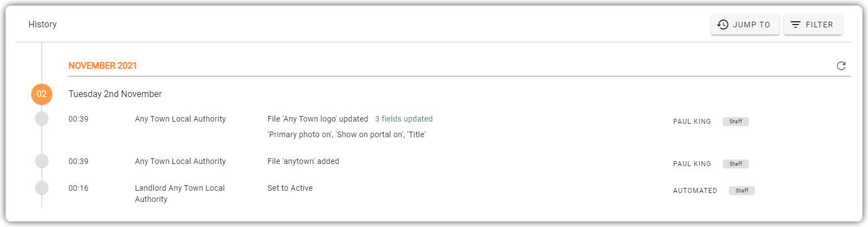Open Landlord Any Town Local Authority entry
Screen dimensions: 868x227
[180, 194]
